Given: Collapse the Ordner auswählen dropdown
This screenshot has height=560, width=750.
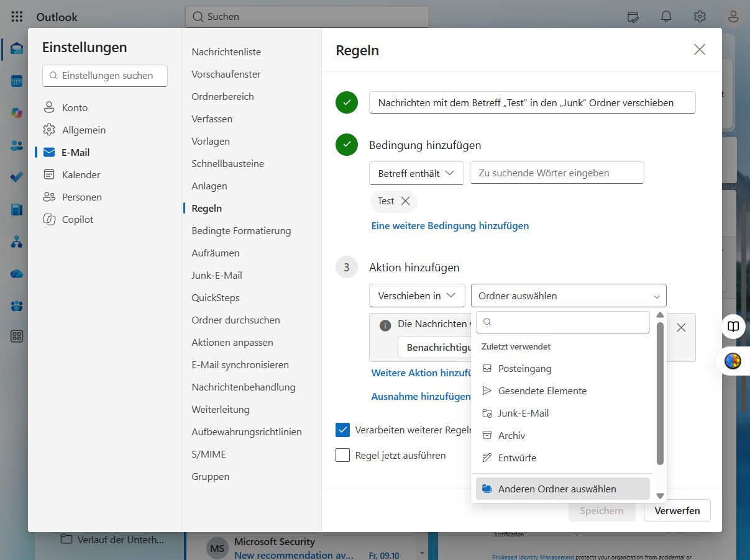Looking at the screenshot, I should [569, 296].
